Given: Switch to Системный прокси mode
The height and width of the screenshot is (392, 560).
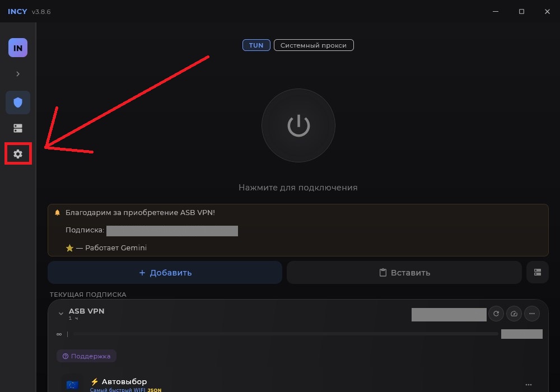Looking at the screenshot, I should tap(314, 45).
